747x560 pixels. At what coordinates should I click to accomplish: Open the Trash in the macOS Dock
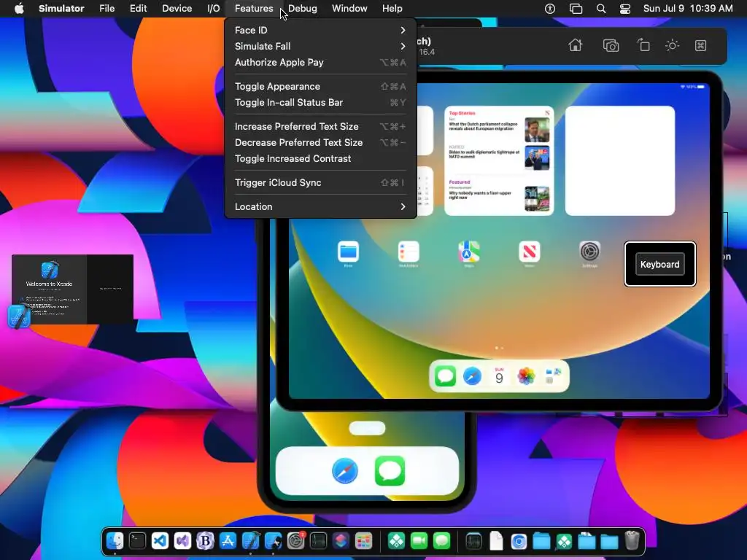(x=632, y=541)
